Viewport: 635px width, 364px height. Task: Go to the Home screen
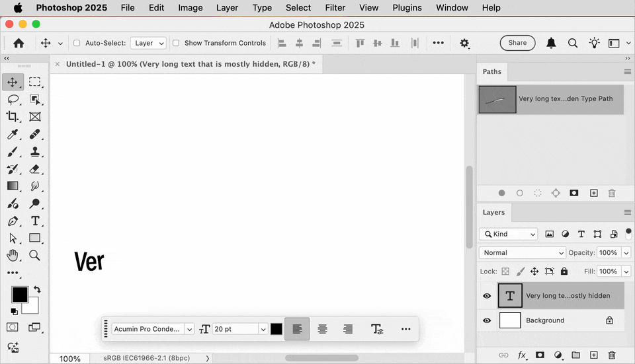pyautogui.click(x=19, y=43)
